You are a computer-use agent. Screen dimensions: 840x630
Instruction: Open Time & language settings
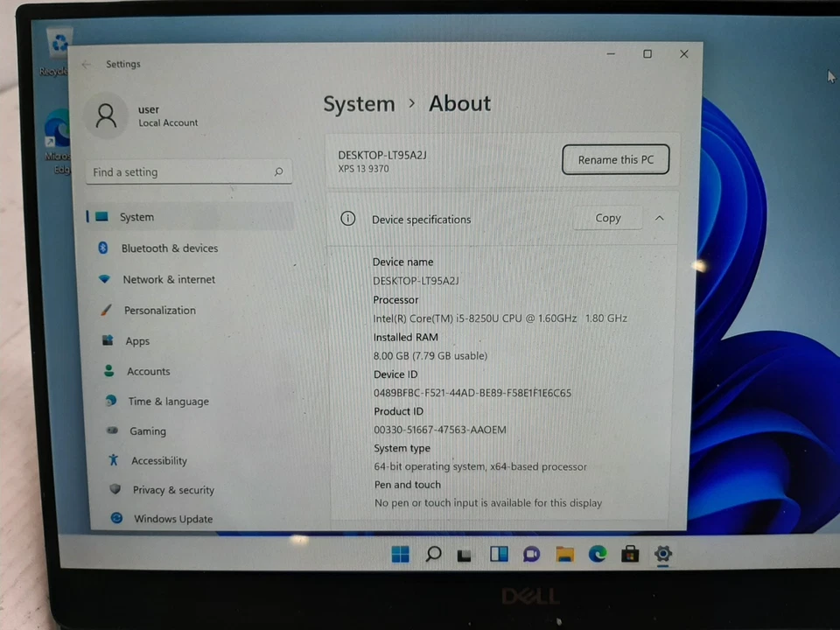(x=109, y=401)
